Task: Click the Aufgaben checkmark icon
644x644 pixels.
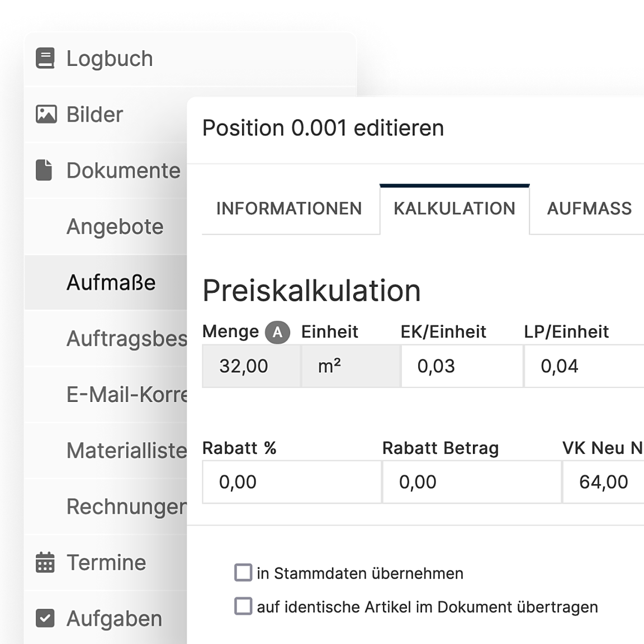Action: (x=45, y=618)
